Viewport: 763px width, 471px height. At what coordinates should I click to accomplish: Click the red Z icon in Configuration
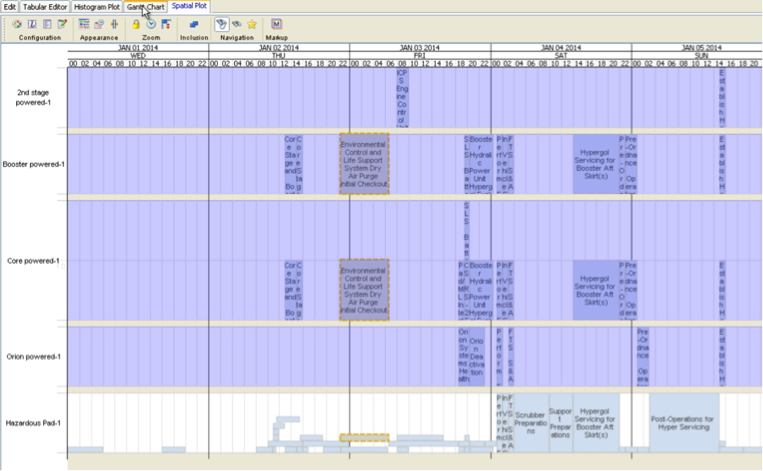pos(32,24)
